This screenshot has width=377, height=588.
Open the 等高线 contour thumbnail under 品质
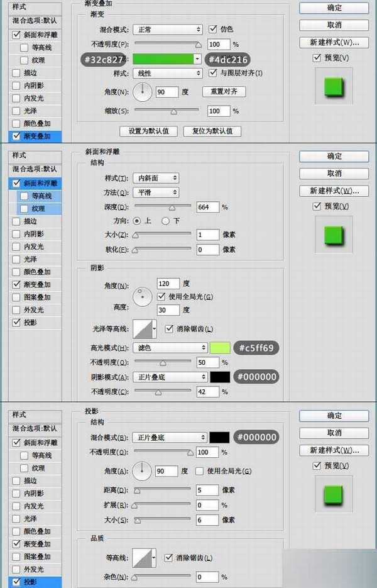coord(146,557)
